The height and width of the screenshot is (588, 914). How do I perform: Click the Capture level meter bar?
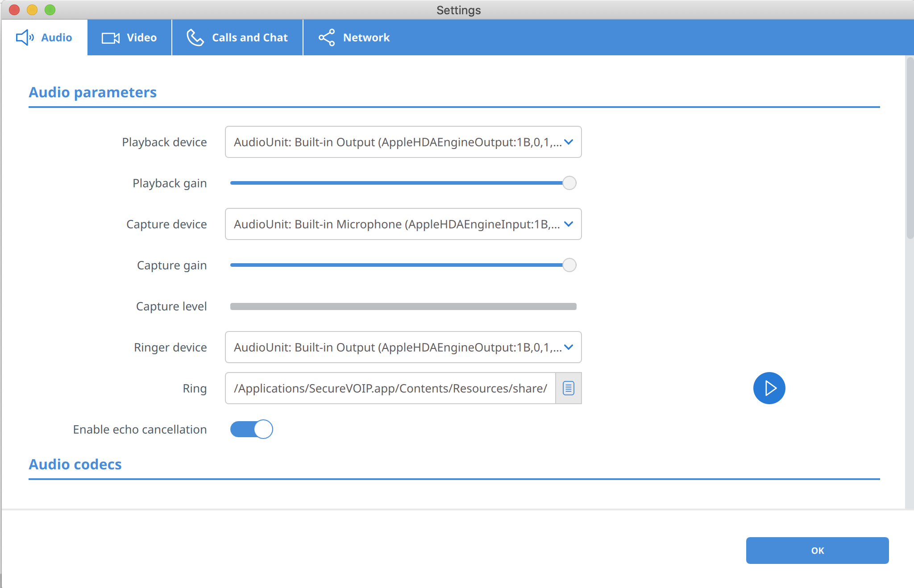tap(403, 306)
